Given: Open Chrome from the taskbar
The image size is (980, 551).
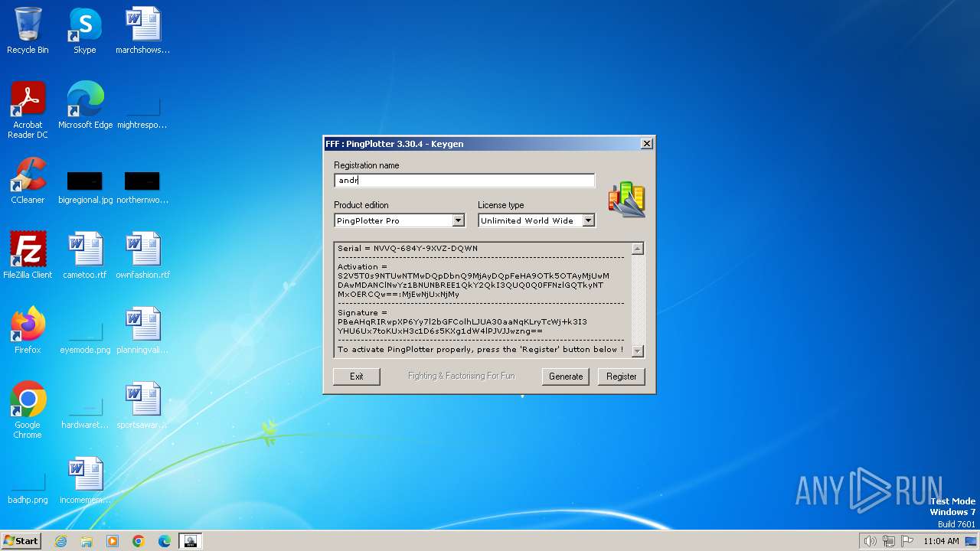Looking at the screenshot, I should pyautogui.click(x=139, y=541).
